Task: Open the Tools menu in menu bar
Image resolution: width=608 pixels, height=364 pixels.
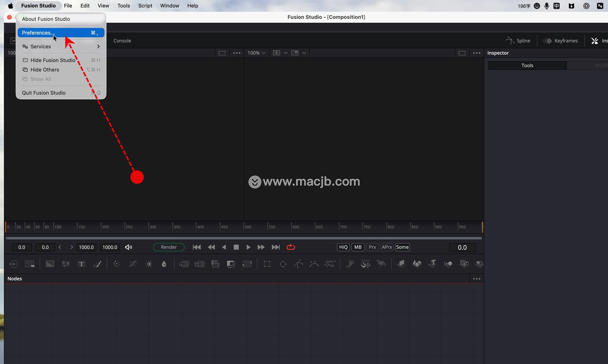Action: tap(123, 6)
